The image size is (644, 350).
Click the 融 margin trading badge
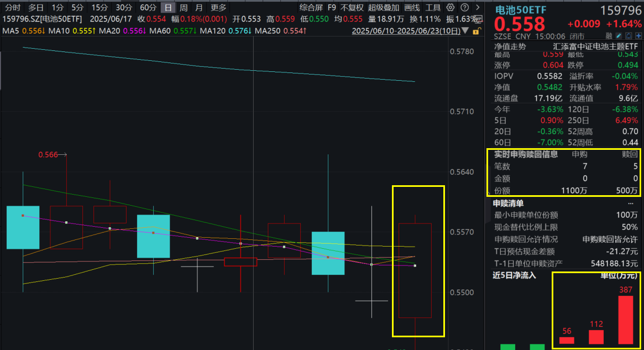tap(610, 36)
